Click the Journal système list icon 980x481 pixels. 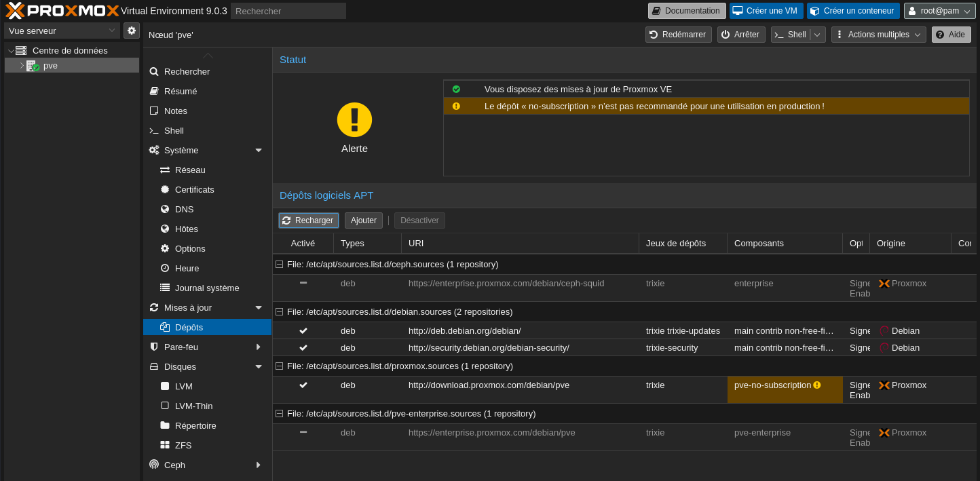coord(165,288)
